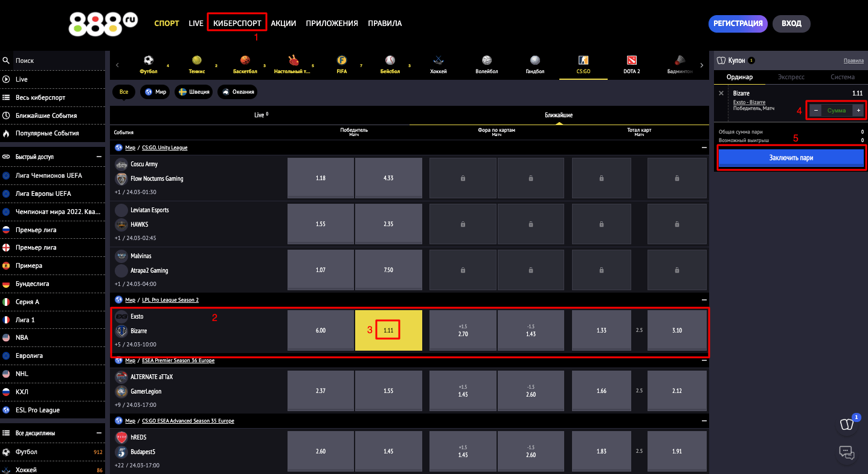The height and width of the screenshot is (474, 868).
Task: Open the floating coupon icon with badge
Action: coord(847,424)
